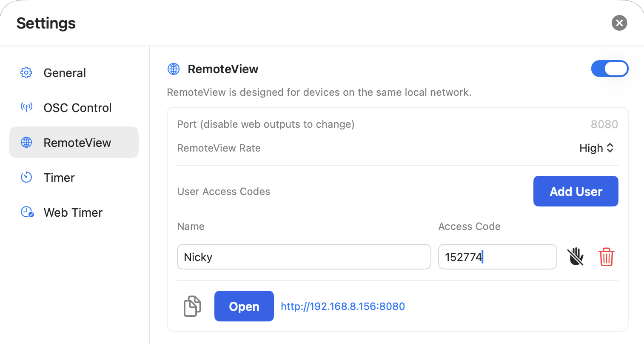Viewport: 644px width, 344px height.
Task: Go to Timer settings
Action: [74, 178]
